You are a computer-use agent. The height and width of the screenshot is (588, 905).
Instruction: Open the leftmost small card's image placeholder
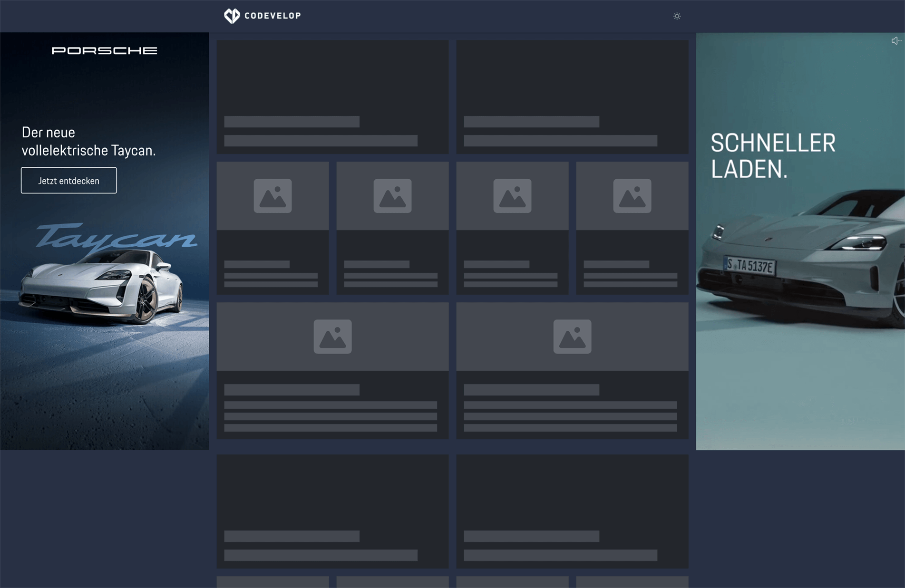pos(272,196)
